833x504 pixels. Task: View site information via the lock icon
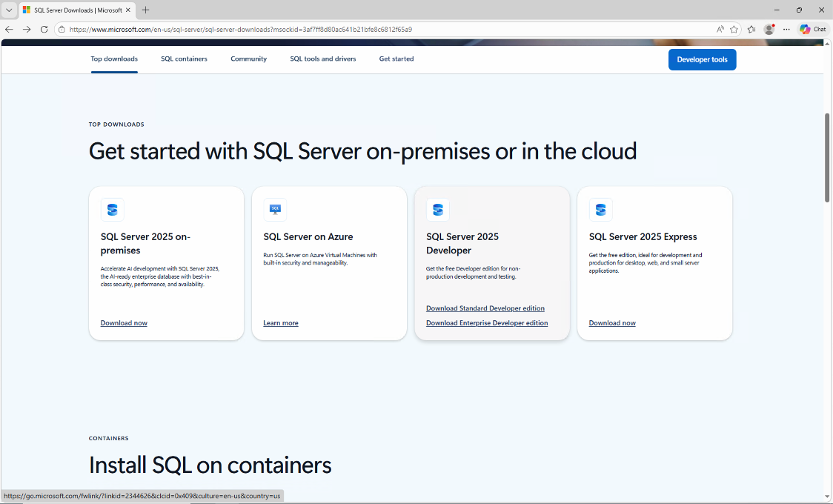pos(62,29)
